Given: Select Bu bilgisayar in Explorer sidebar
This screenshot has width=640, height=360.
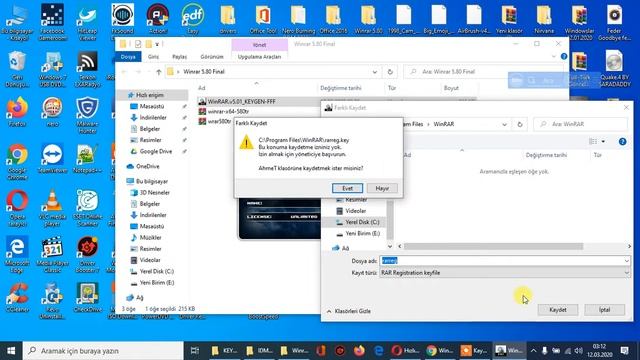Looking at the screenshot, I should [x=147, y=181].
